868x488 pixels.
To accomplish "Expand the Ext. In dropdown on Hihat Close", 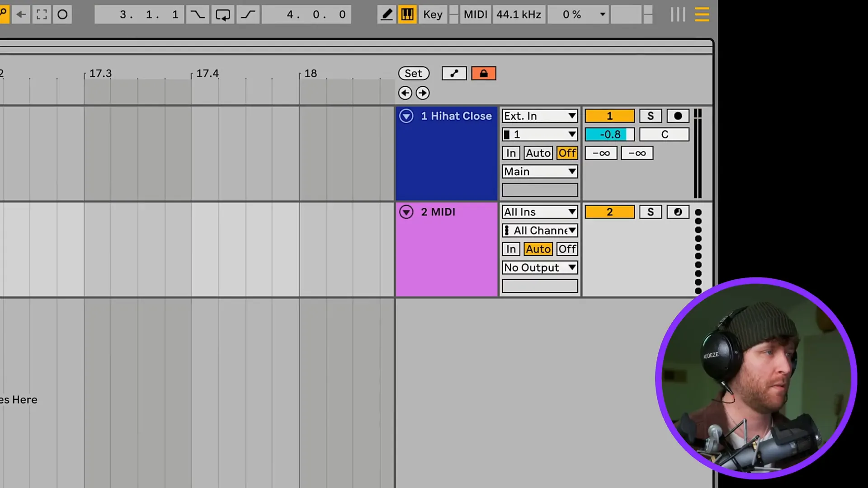I will [x=571, y=116].
